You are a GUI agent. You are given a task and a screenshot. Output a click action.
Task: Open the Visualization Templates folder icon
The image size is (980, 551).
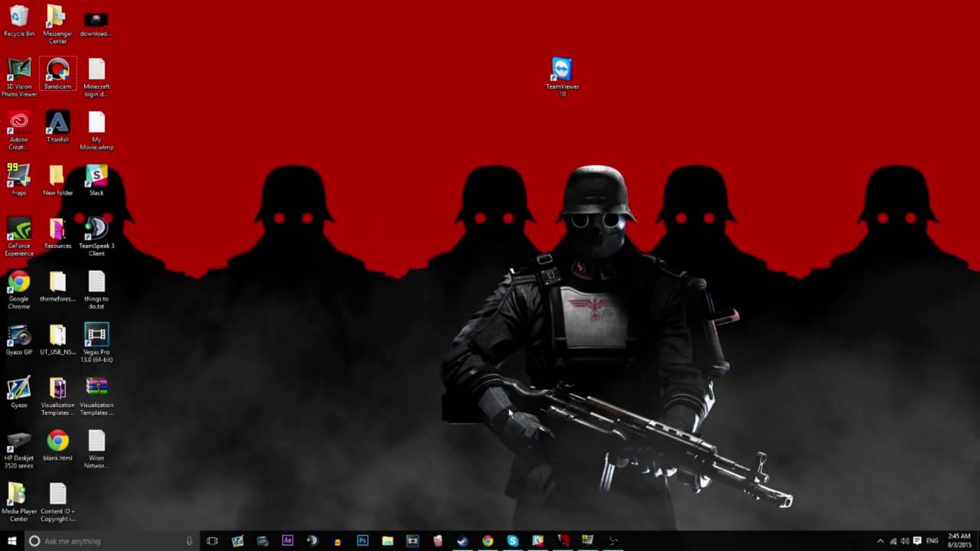click(x=57, y=396)
